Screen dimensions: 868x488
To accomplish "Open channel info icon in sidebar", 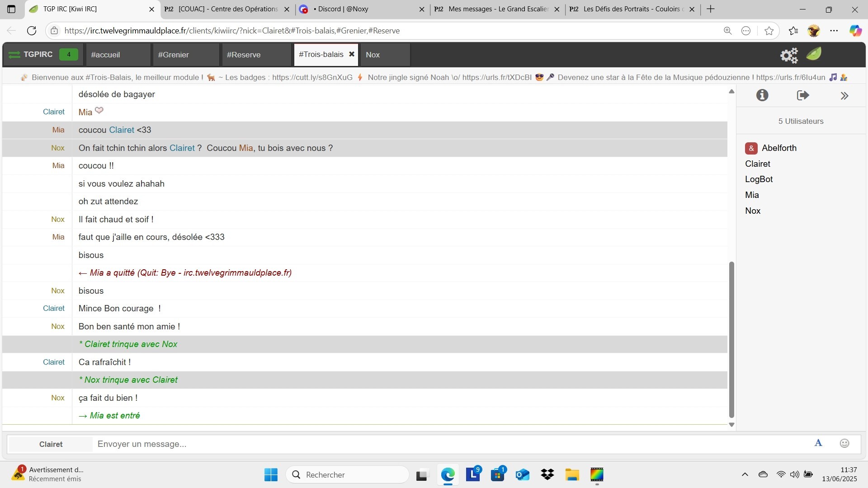I will coord(762,95).
